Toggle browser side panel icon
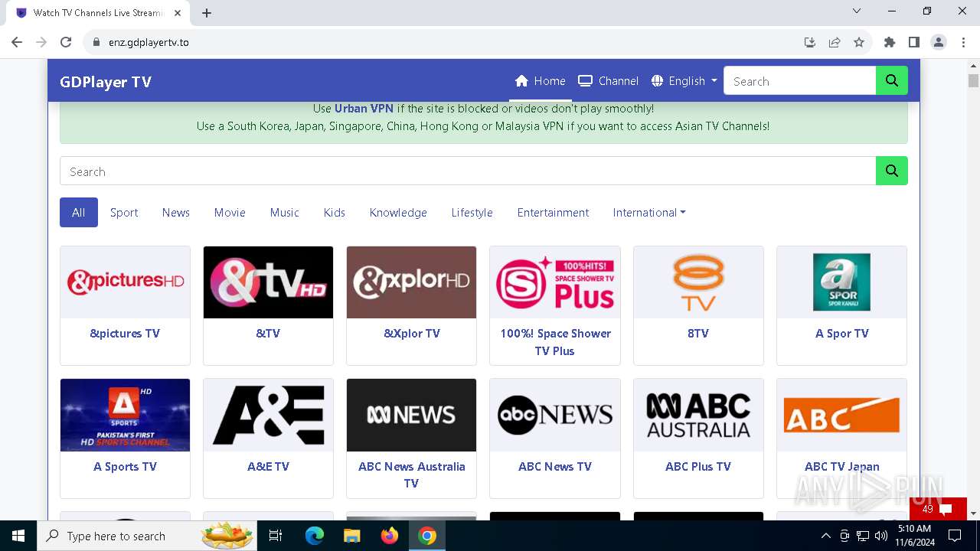 [x=913, y=42]
